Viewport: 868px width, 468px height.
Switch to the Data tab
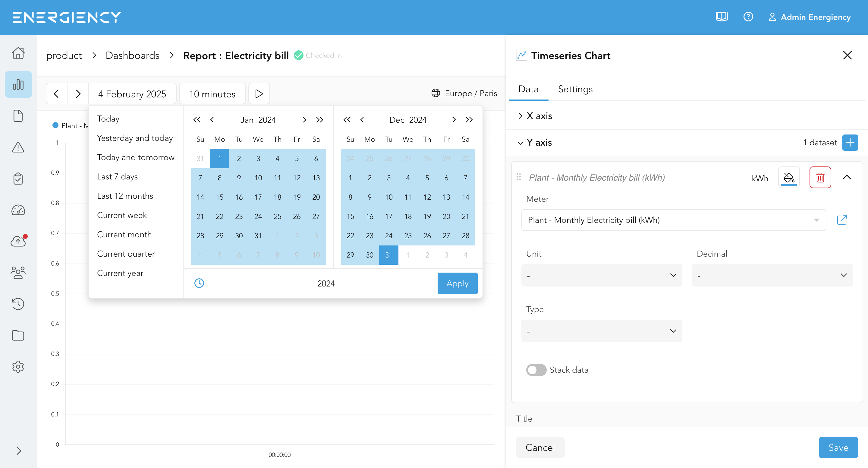coord(528,89)
